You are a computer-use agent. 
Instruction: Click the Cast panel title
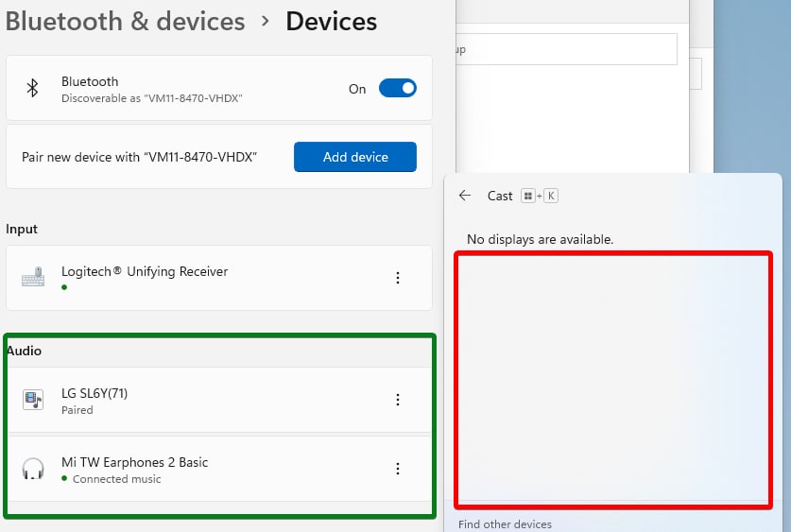pos(500,196)
